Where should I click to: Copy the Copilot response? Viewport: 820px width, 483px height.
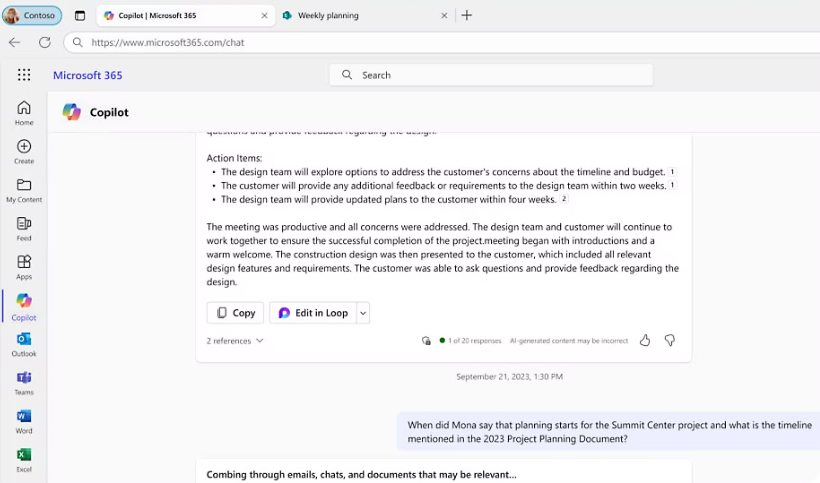235,313
